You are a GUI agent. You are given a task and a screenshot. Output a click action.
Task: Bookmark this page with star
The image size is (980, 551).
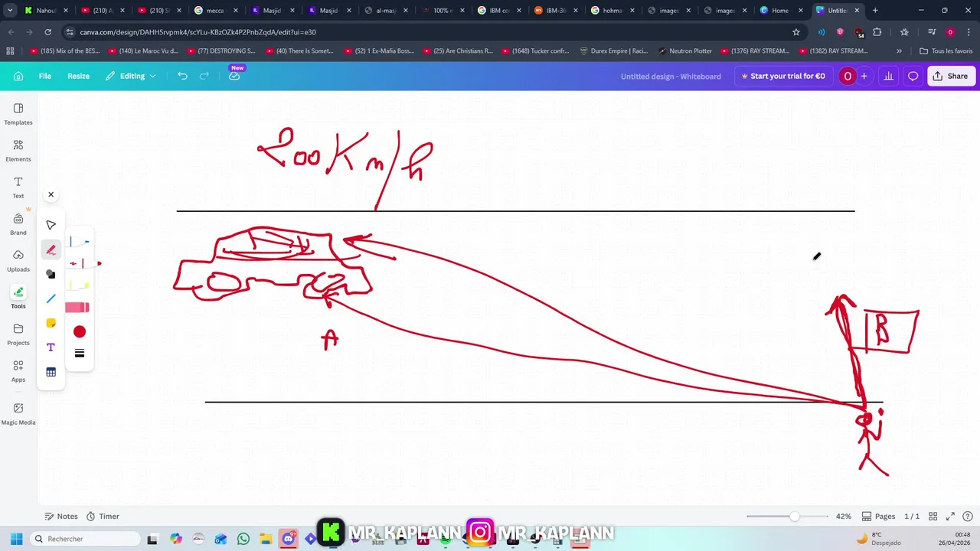click(x=796, y=32)
